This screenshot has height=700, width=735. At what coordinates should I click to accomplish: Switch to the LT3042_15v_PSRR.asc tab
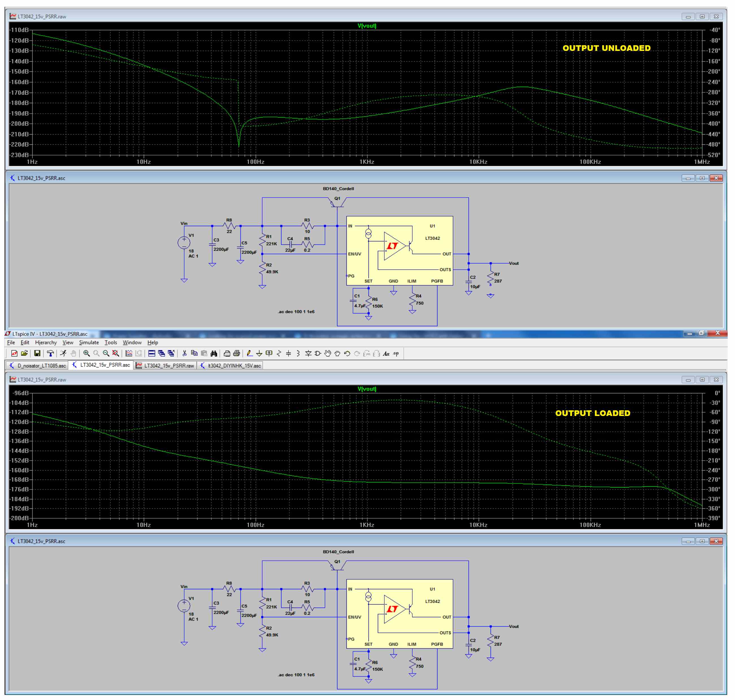(101, 365)
